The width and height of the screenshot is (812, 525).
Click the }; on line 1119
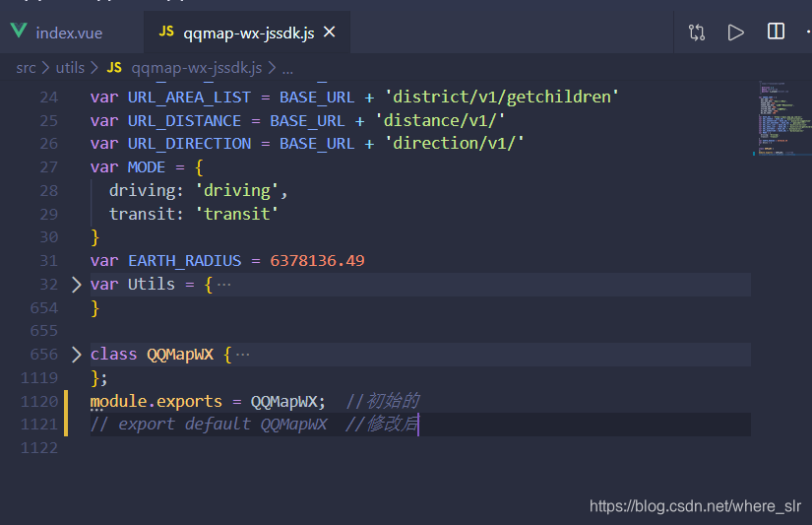98,378
